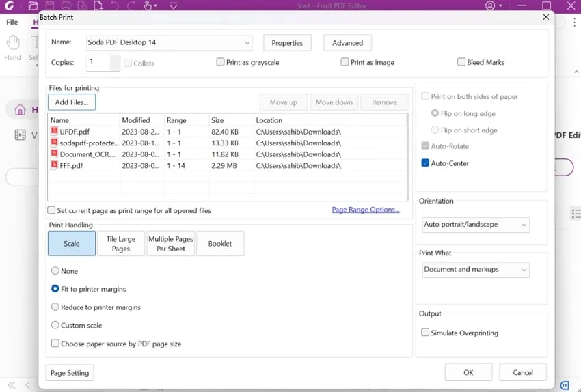Open the Print What dropdown
The width and height of the screenshot is (581, 392).
476,270
